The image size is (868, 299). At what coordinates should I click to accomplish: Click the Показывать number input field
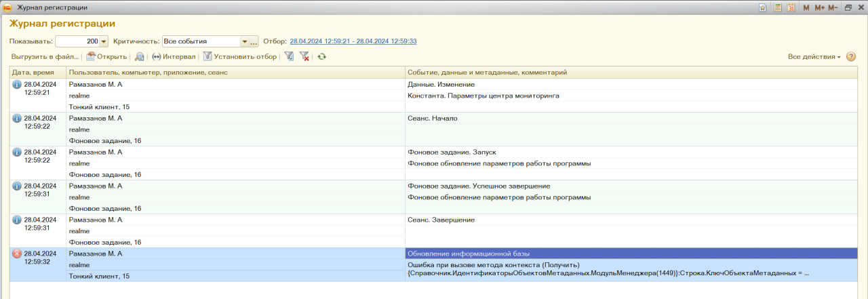coord(77,41)
